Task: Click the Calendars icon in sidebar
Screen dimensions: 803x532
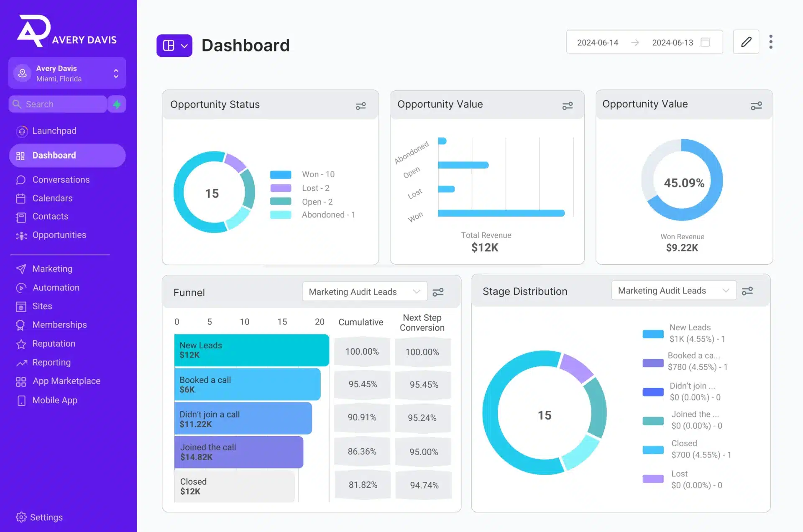Action: coord(21,198)
